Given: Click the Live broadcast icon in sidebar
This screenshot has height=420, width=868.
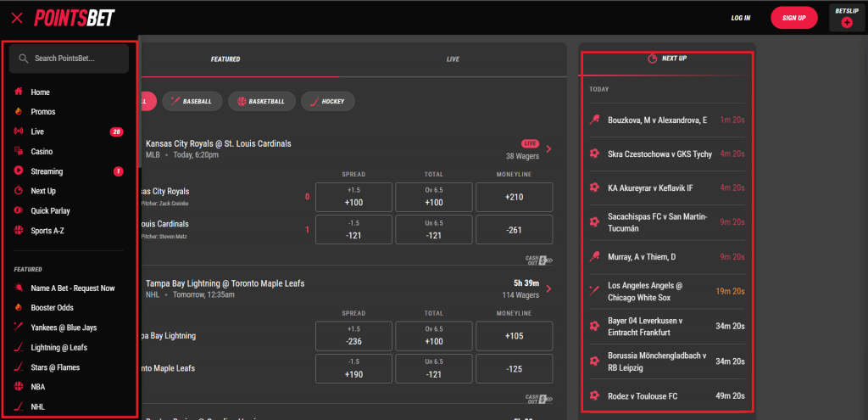Looking at the screenshot, I should [19, 132].
